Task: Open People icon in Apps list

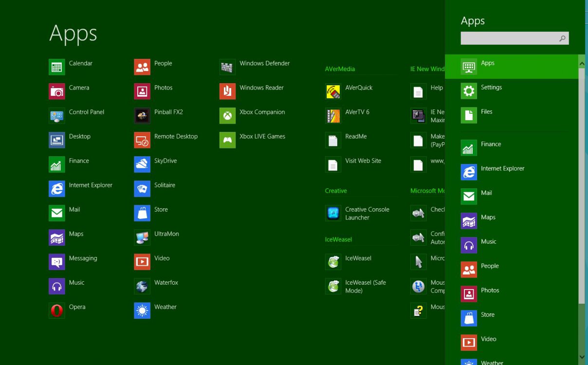Action: click(142, 67)
